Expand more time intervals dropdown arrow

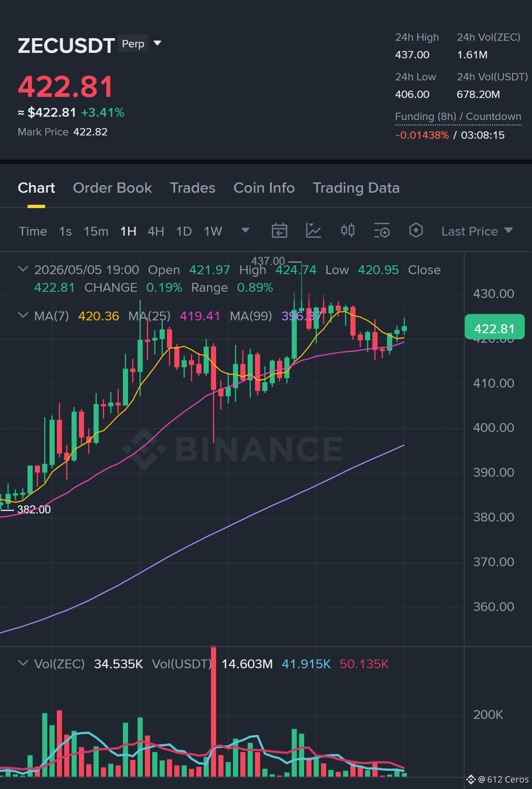[245, 230]
